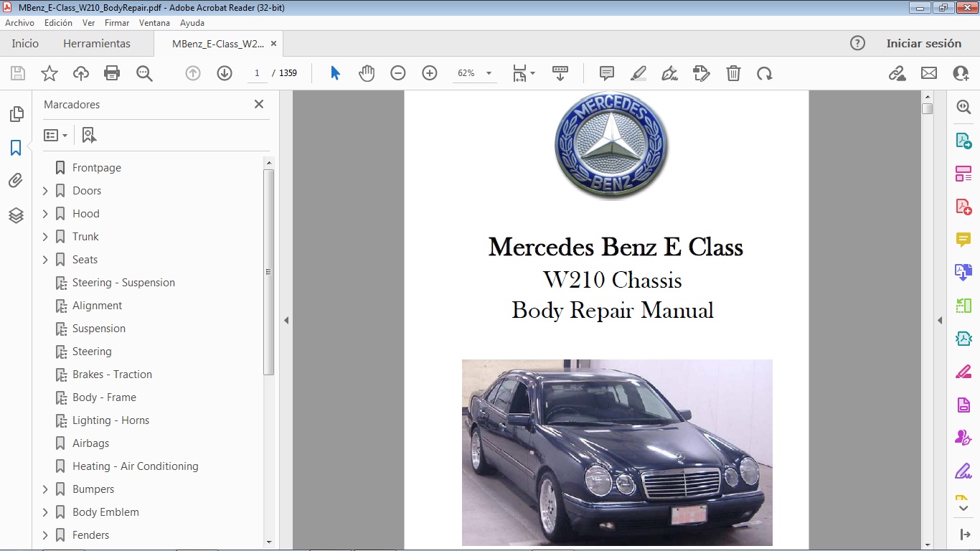Open the bookmark options dropdown menu
Screen dimensions: 980x551
(55, 135)
